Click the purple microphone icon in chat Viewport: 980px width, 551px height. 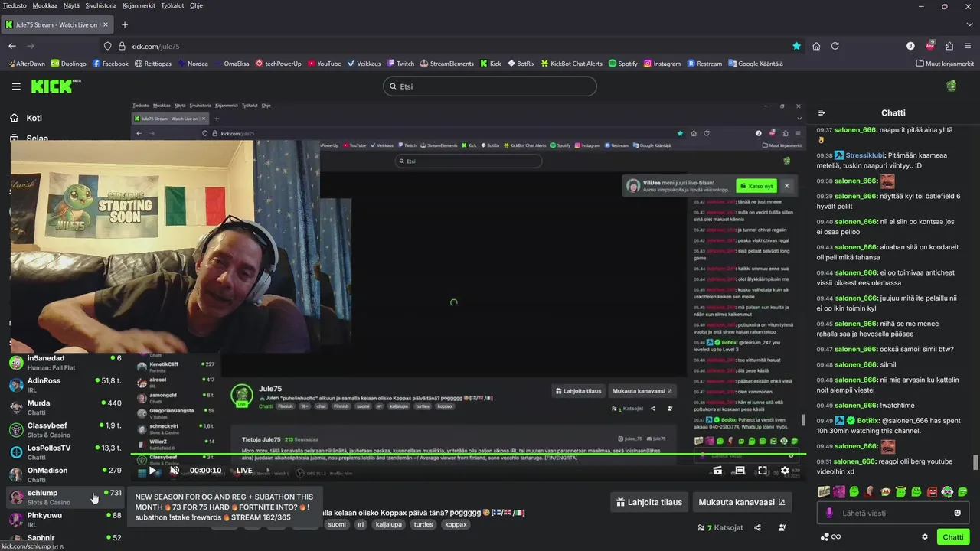click(829, 513)
